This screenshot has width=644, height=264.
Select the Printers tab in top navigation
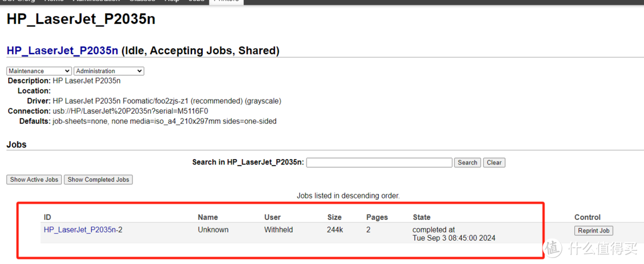pos(225,1)
